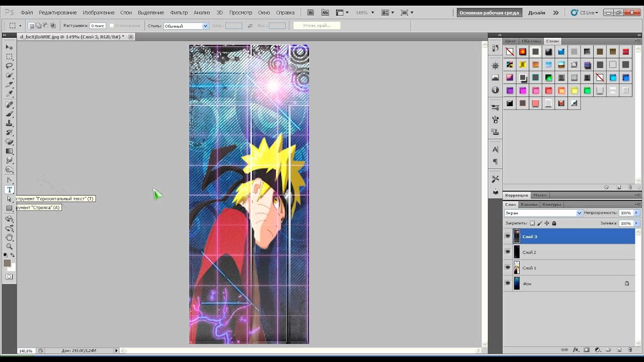Open the Изображение menu
Screen dimensions: 644x362
click(99, 13)
